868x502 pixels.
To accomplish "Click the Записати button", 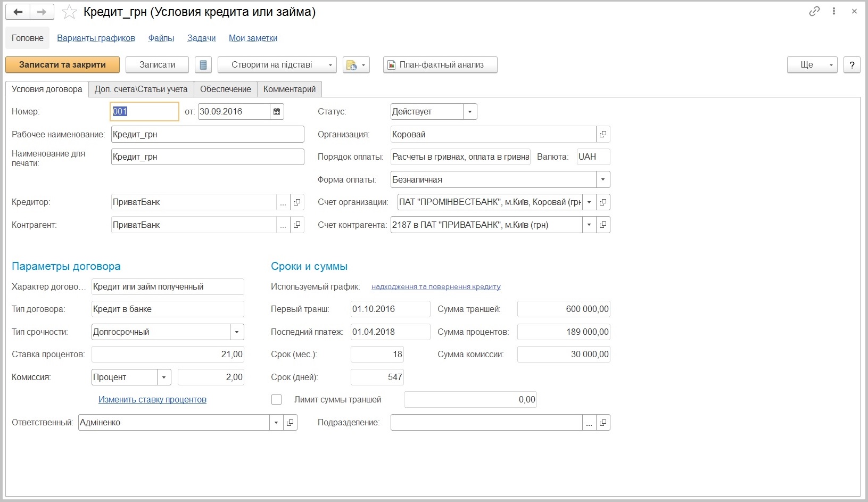I will click(158, 65).
